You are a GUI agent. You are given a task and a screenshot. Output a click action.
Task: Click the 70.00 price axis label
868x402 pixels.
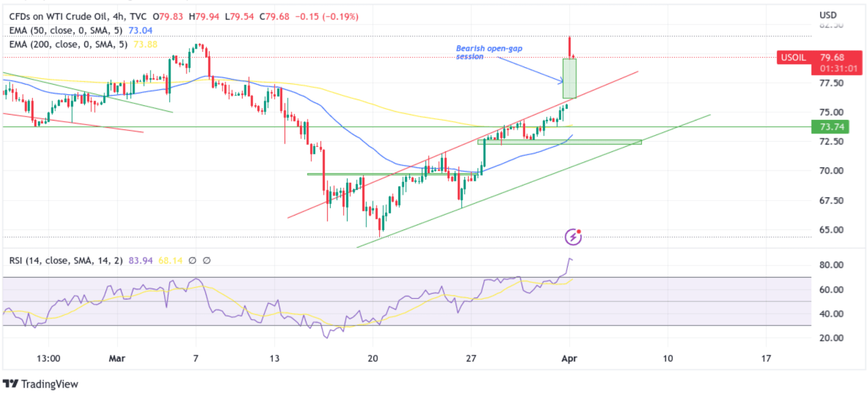pos(831,171)
